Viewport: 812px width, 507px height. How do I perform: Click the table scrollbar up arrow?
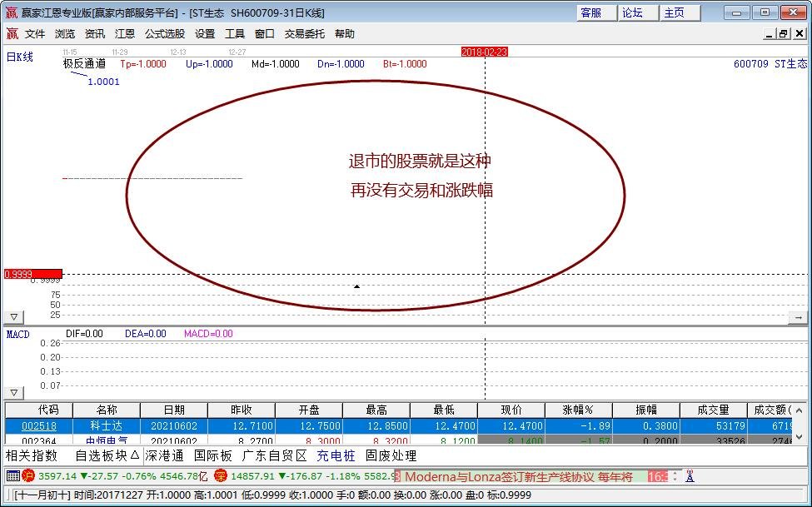click(799, 410)
